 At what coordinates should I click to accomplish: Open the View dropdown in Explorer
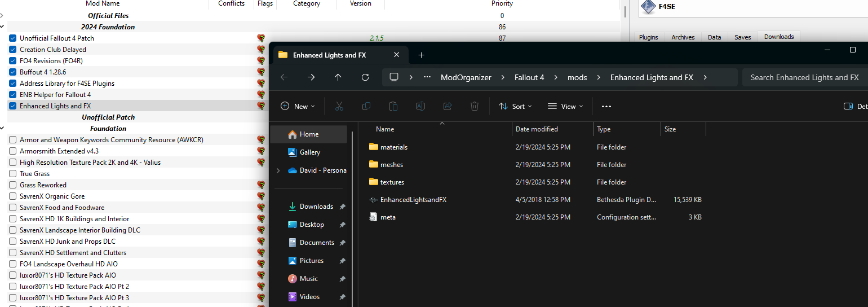(566, 106)
